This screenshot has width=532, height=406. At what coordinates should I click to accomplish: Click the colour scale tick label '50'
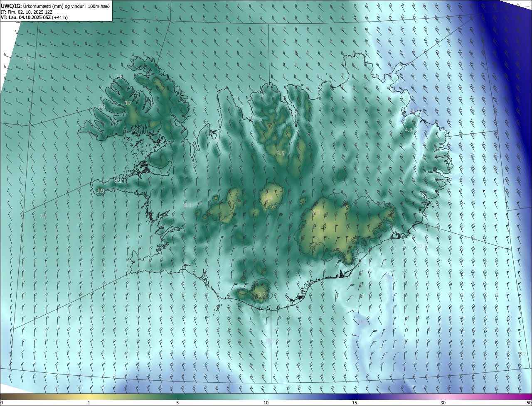pyautogui.click(x=529, y=403)
